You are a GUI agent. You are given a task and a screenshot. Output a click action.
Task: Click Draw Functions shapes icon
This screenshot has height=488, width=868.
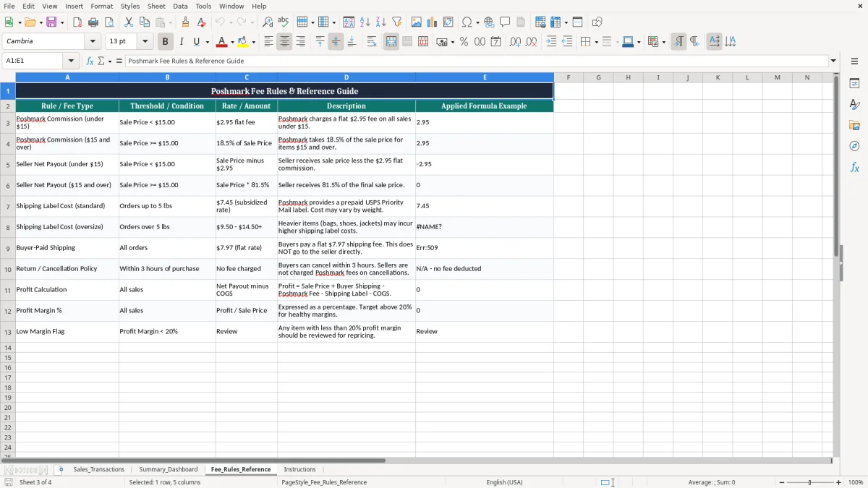click(x=597, y=22)
